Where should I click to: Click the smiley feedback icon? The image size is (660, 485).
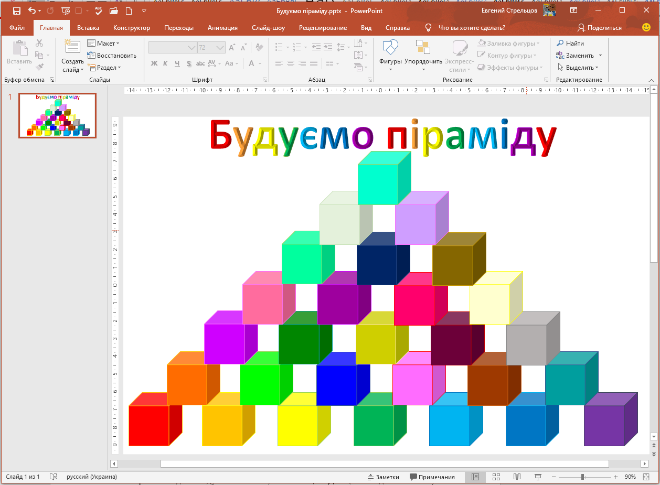pos(646,28)
